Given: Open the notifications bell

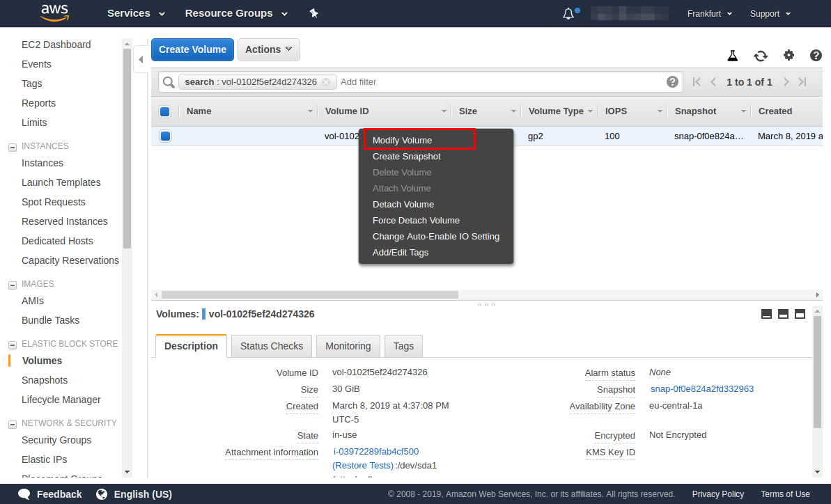Looking at the screenshot, I should pyautogui.click(x=568, y=13).
